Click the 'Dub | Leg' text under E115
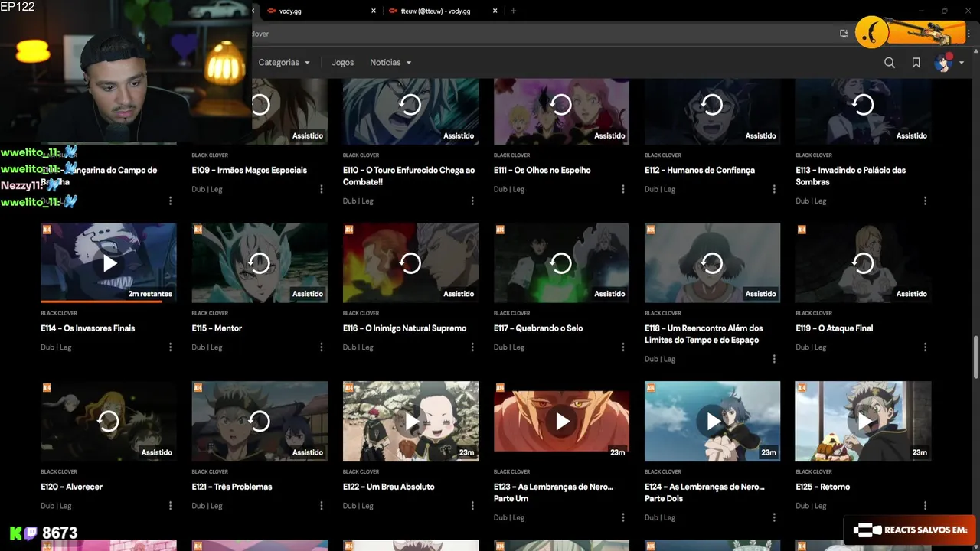 207,347
